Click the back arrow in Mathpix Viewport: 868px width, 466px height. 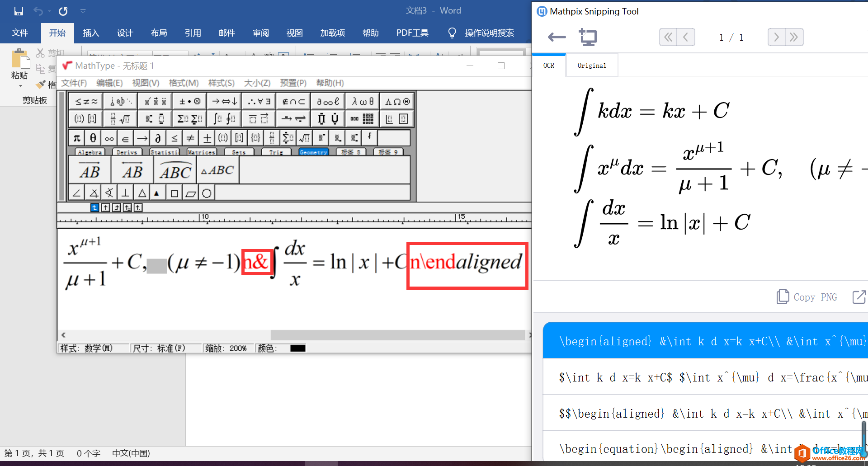click(x=556, y=37)
